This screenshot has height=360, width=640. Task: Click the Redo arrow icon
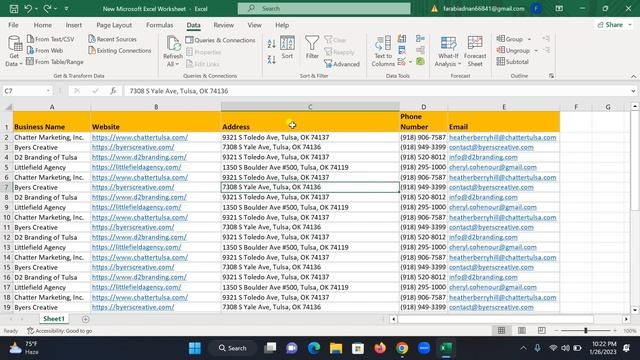click(47, 8)
